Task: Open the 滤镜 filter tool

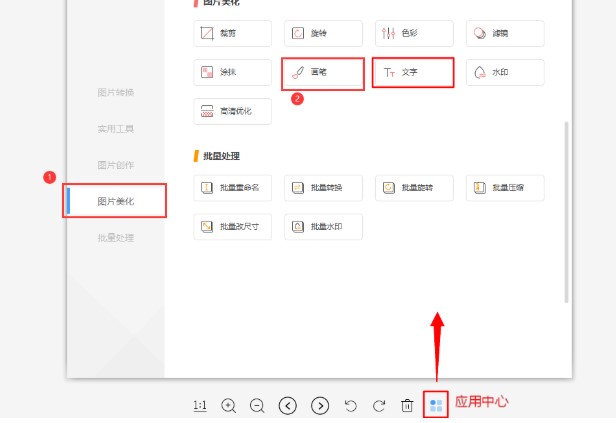Action: [505, 33]
